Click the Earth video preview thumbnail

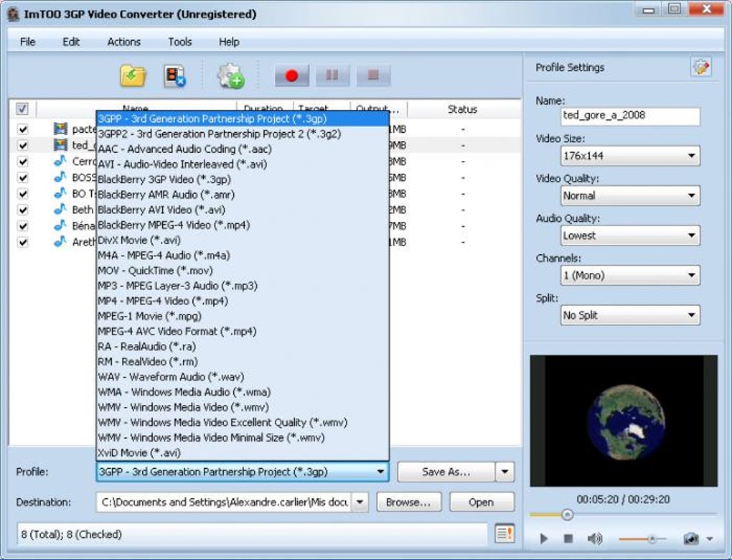(624, 421)
